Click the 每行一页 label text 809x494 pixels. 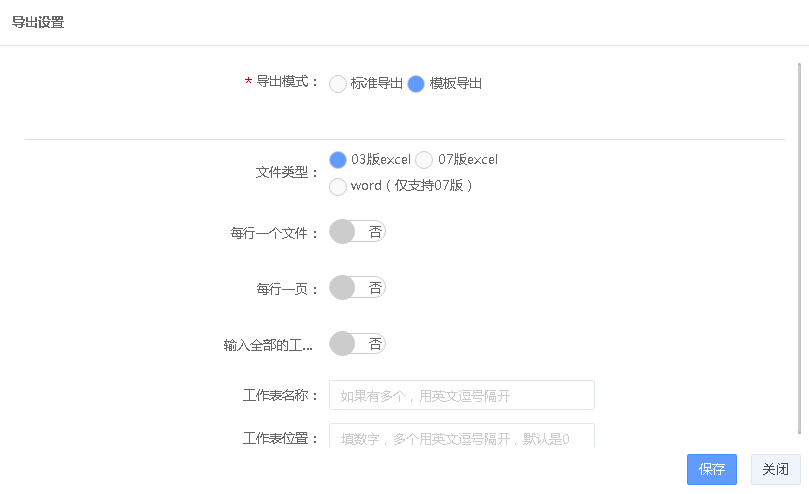pos(287,289)
